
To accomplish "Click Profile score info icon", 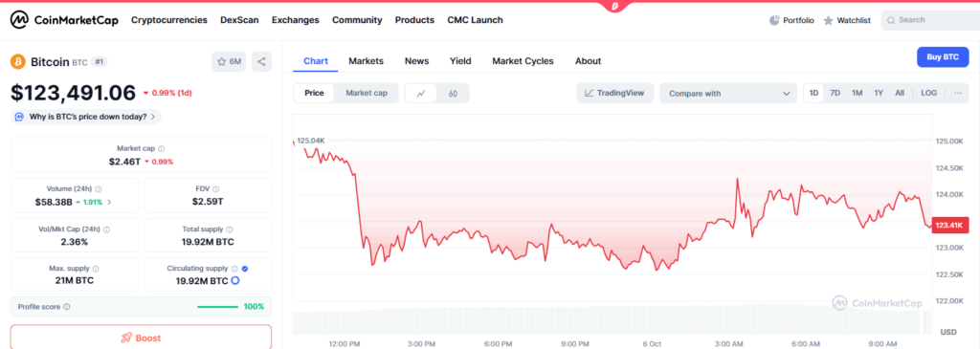I will (67, 307).
